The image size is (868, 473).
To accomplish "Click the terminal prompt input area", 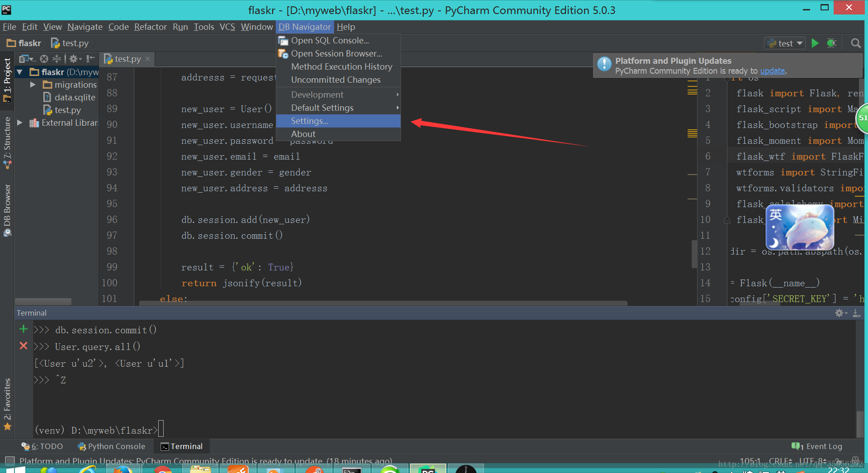I will [161, 429].
